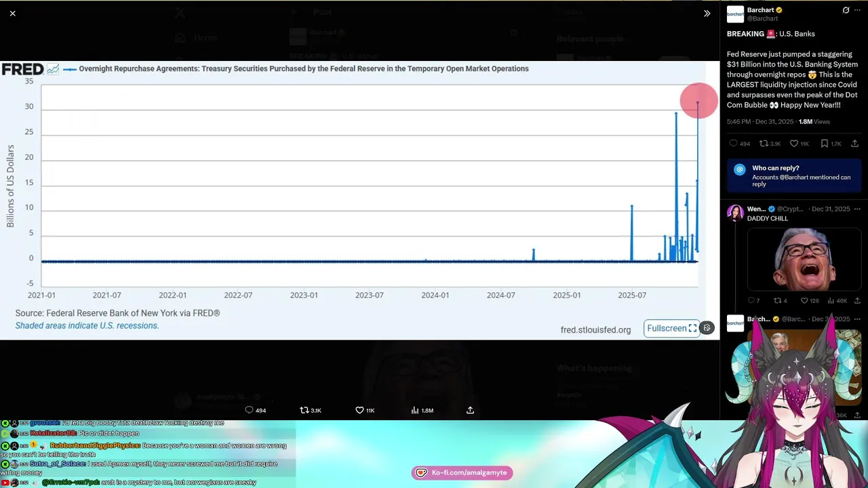Click the 'Shaded areas indicate U.S. recessions.' text

click(87, 325)
